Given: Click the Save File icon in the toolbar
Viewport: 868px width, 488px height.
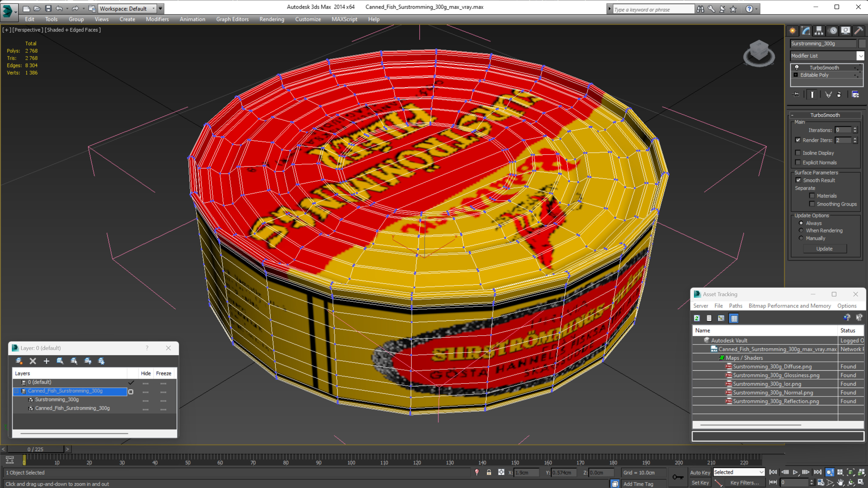Looking at the screenshot, I should click(x=48, y=9).
